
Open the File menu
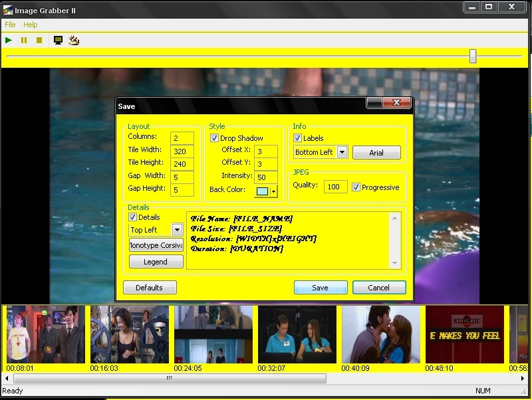pos(10,25)
